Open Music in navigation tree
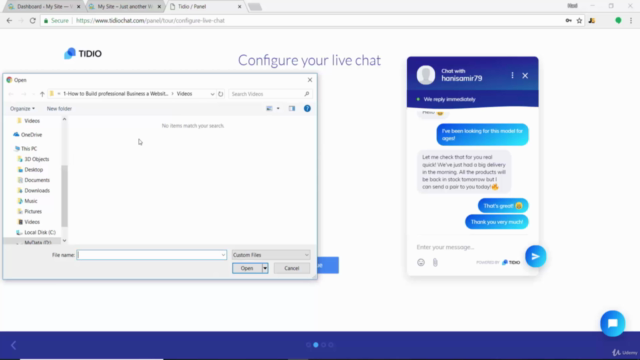The image size is (640, 360). pyautogui.click(x=27, y=201)
